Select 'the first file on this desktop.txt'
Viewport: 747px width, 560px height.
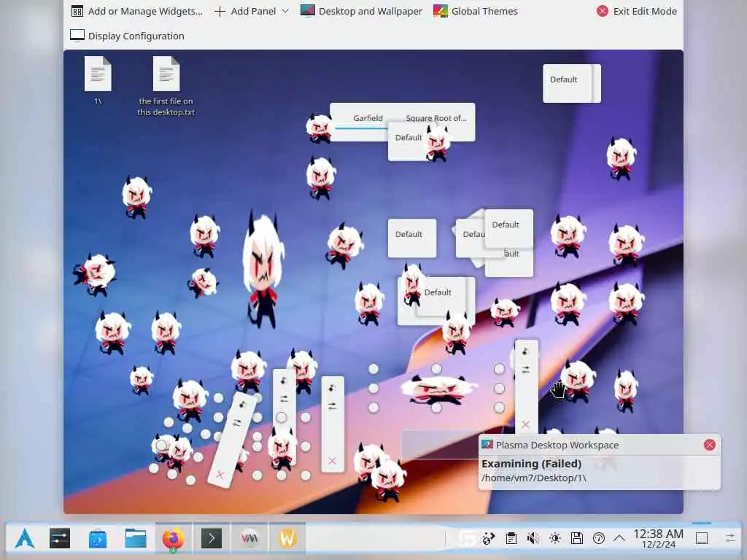166,86
